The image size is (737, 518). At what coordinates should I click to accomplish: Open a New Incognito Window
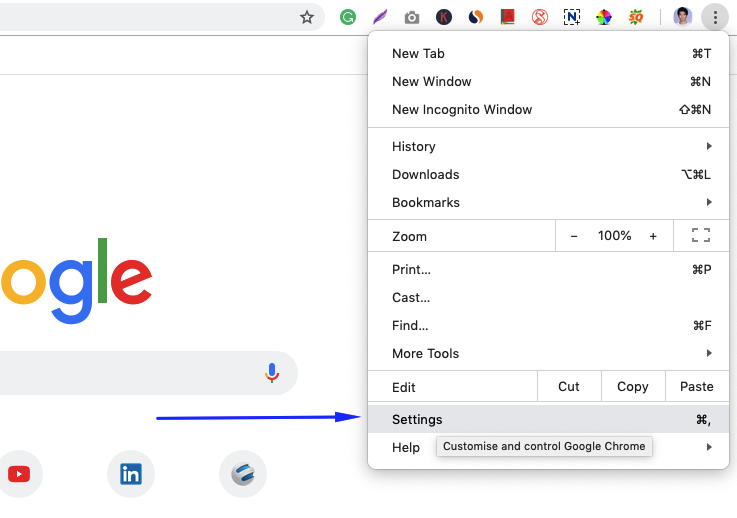coord(548,110)
